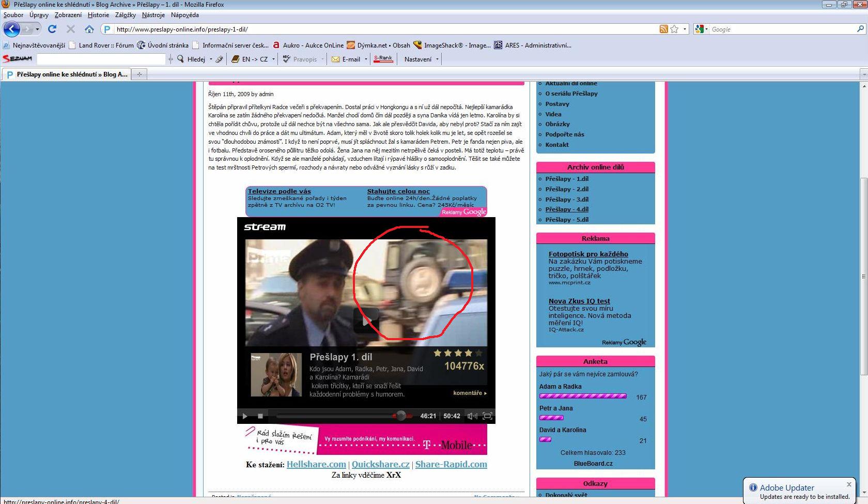Open the Záložky menu
This screenshot has height=504, width=868.
click(x=126, y=15)
